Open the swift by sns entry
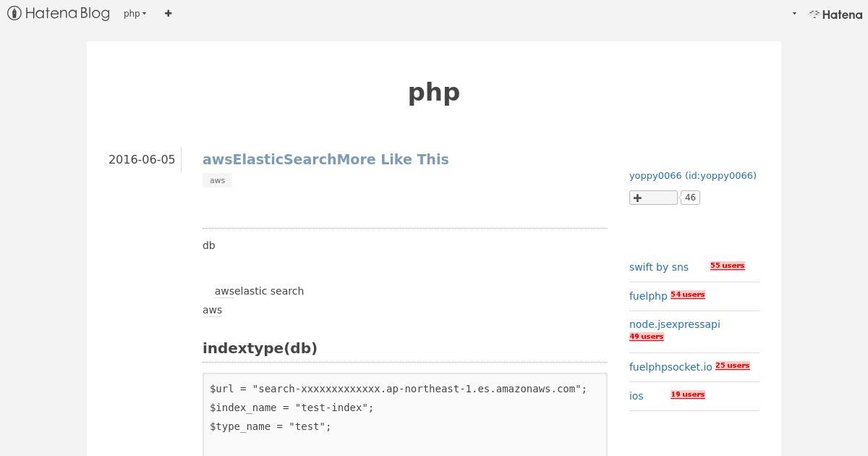Screen dimensions: 868x456 coord(659,267)
